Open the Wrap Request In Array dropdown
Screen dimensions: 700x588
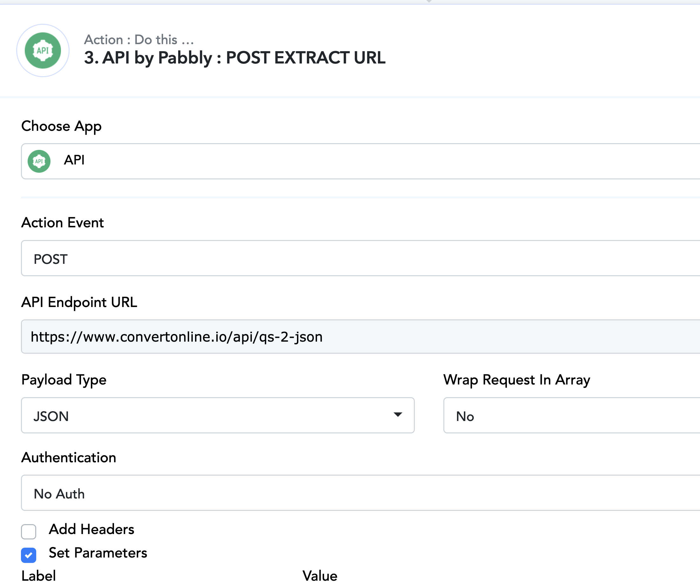point(572,416)
